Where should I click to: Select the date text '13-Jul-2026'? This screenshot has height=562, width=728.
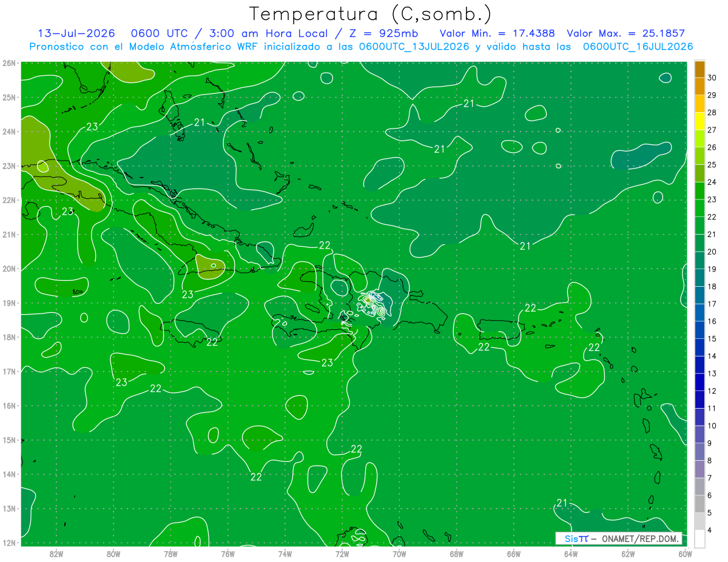point(76,33)
